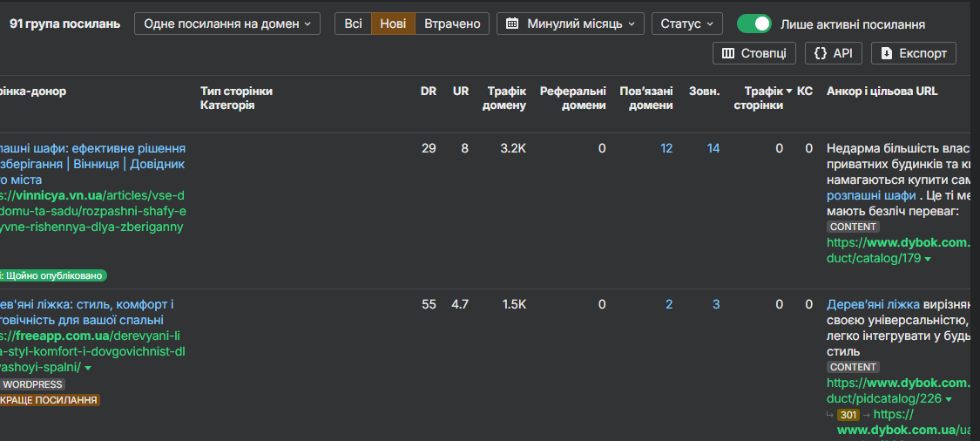Click the calendar icon beside Минулий місяць
This screenshot has height=441, width=980.
click(x=512, y=24)
